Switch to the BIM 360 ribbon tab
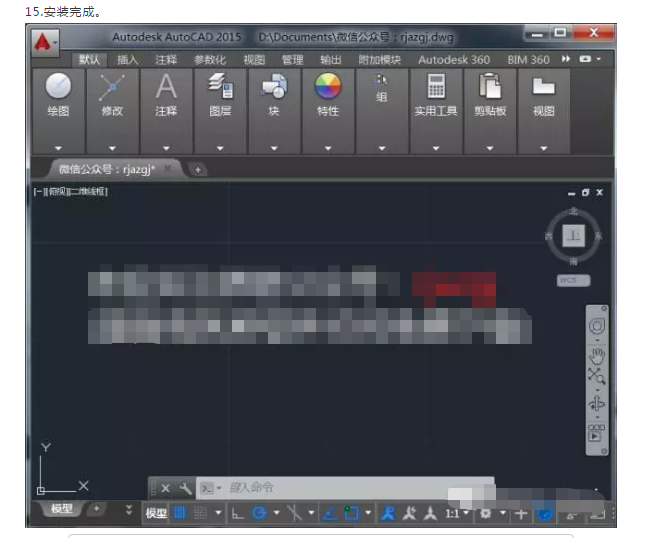The height and width of the screenshot is (538, 662). tap(528, 60)
